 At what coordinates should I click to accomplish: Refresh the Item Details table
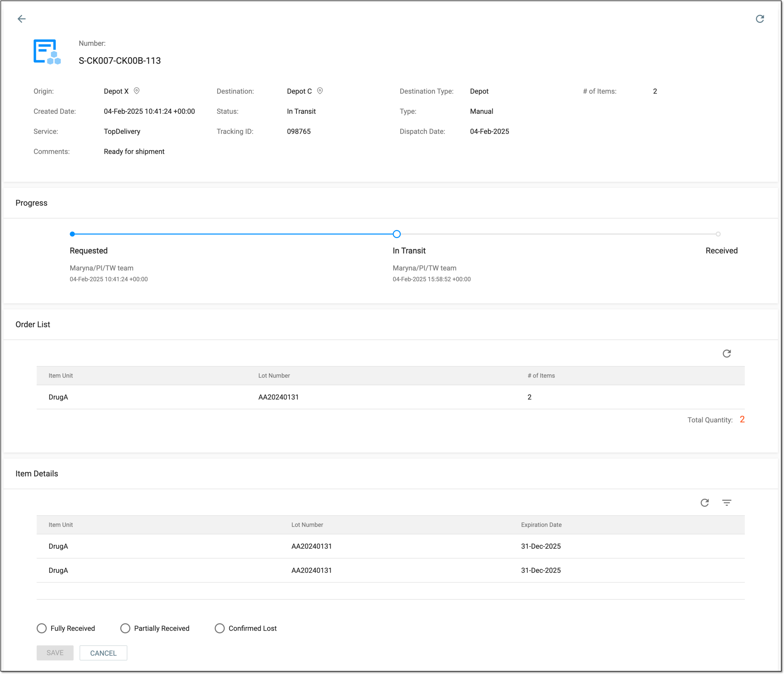pos(704,502)
